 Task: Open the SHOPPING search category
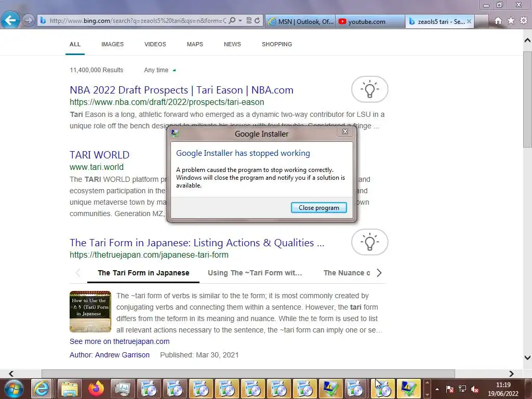pyautogui.click(x=277, y=45)
